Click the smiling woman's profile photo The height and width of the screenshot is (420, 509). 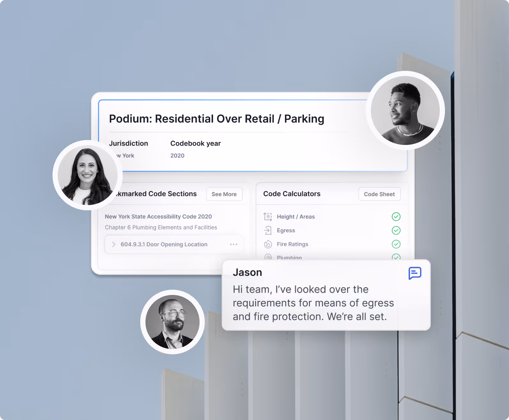click(x=87, y=175)
